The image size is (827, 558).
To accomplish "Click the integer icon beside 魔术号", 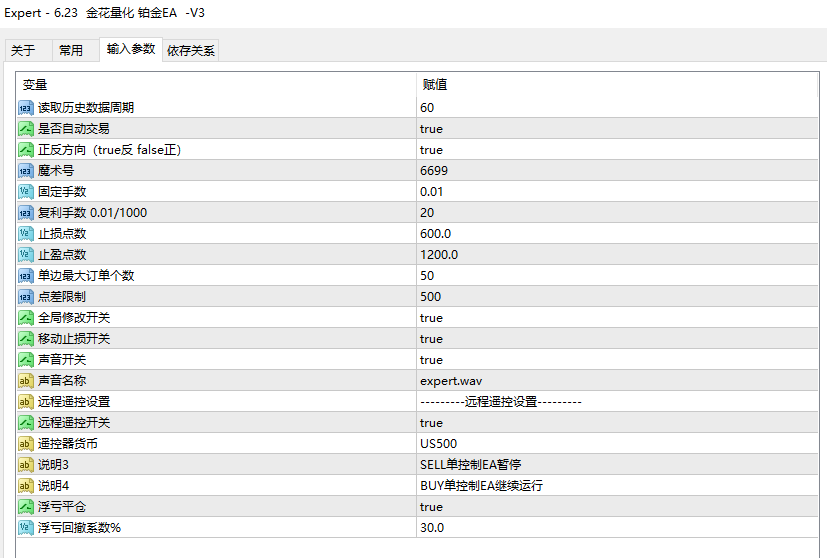I will (x=25, y=171).
